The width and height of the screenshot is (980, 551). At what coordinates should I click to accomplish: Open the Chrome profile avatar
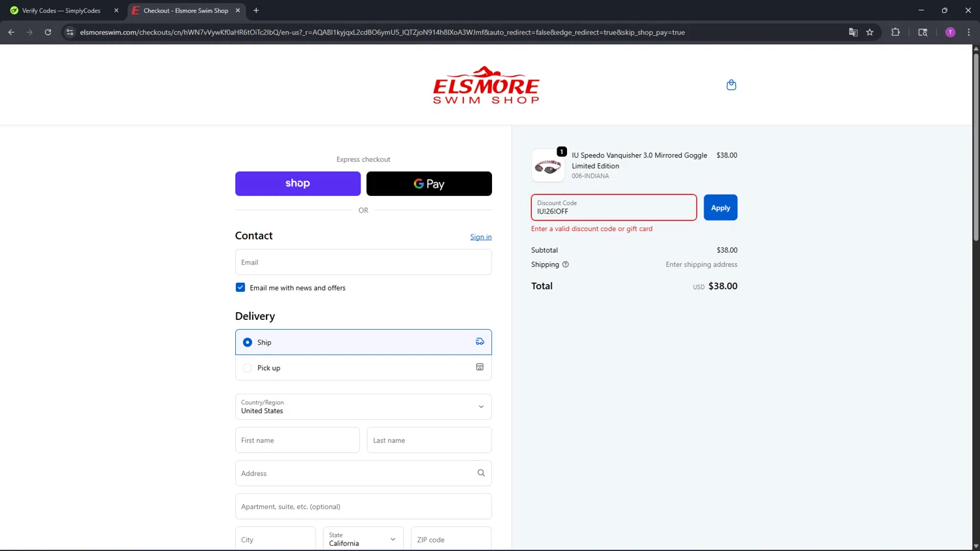(x=950, y=32)
